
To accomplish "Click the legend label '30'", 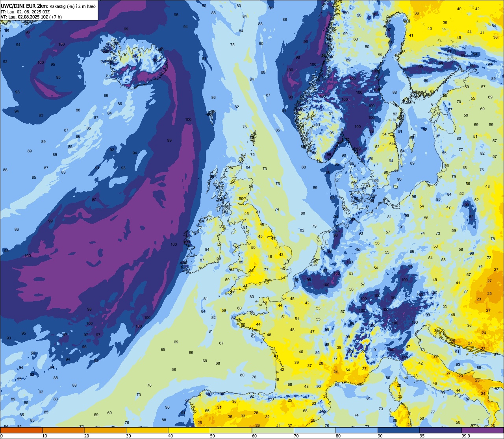I will [128, 436].
